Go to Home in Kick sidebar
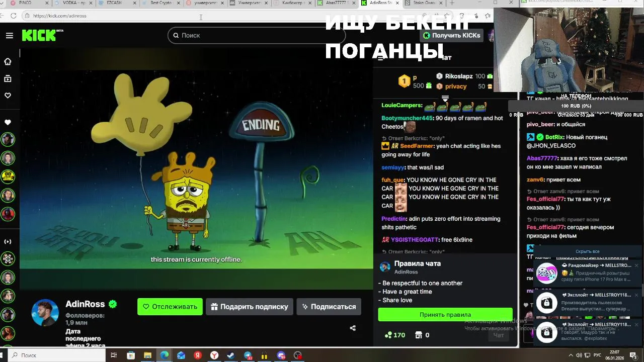This screenshot has height=362, width=644. pos(8,61)
